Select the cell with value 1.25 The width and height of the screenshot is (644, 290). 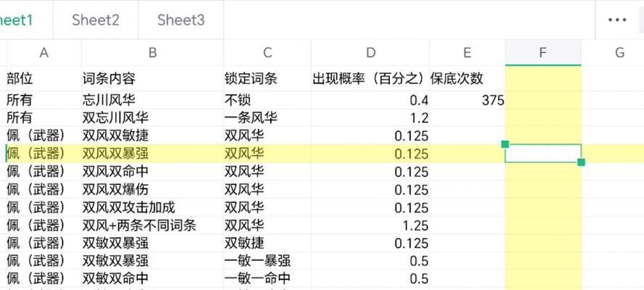pos(370,225)
